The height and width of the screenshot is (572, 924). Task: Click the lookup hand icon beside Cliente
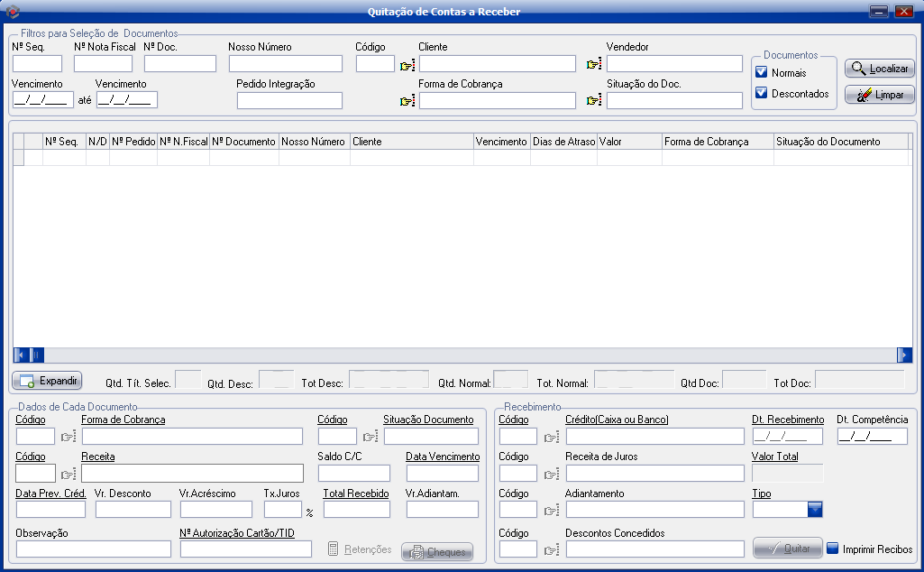[x=407, y=64]
